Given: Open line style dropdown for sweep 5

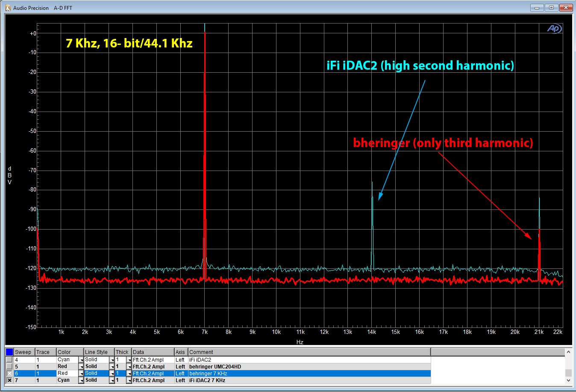Looking at the screenshot, I should [112, 367].
